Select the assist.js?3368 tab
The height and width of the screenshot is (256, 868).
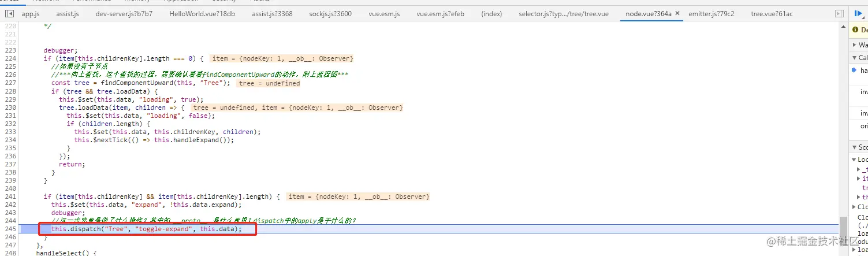[x=272, y=13]
